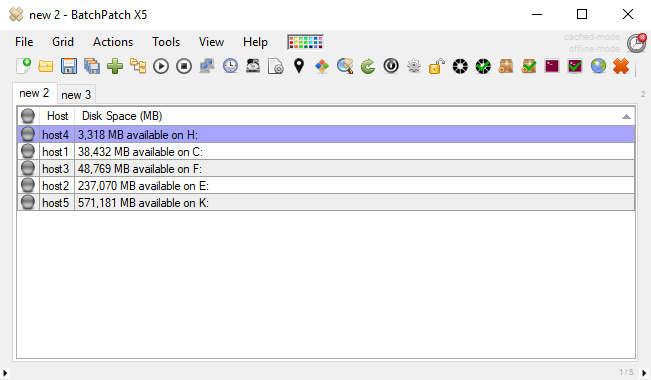Click '571,181 MB available on K:' cell
Screen dimensions: 651x380
pos(355,203)
